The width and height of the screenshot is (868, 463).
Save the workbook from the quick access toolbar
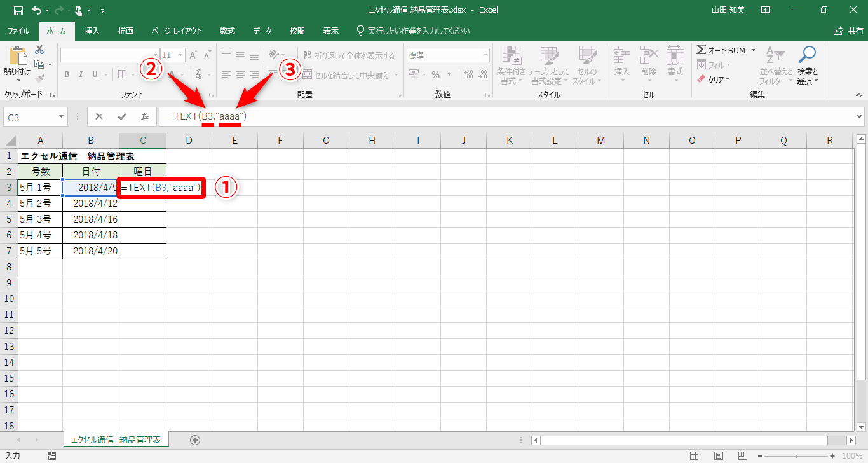18,10
